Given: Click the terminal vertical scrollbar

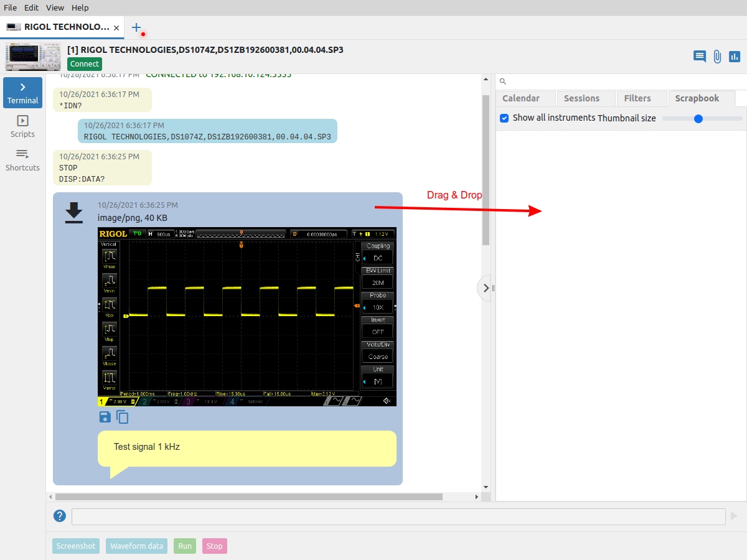Looking at the screenshot, I should pyautogui.click(x=486, y=169).
